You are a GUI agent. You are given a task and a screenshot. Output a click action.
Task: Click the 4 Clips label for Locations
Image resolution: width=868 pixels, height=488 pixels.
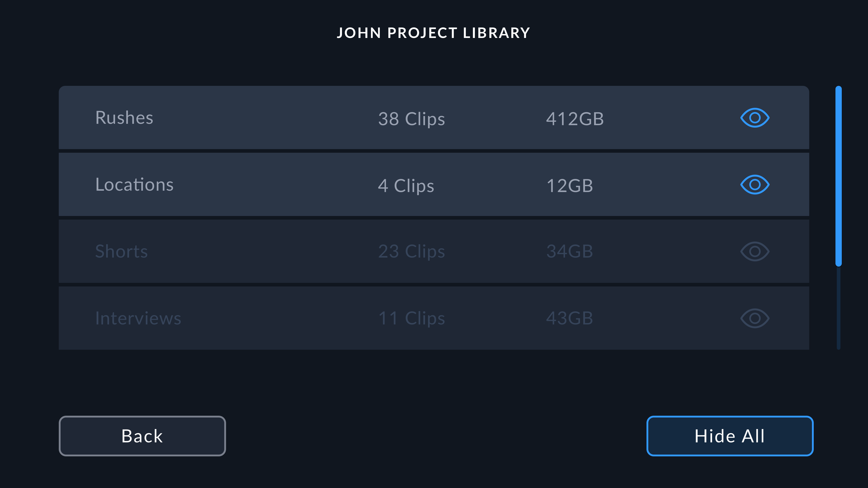[x=406, y=185]
